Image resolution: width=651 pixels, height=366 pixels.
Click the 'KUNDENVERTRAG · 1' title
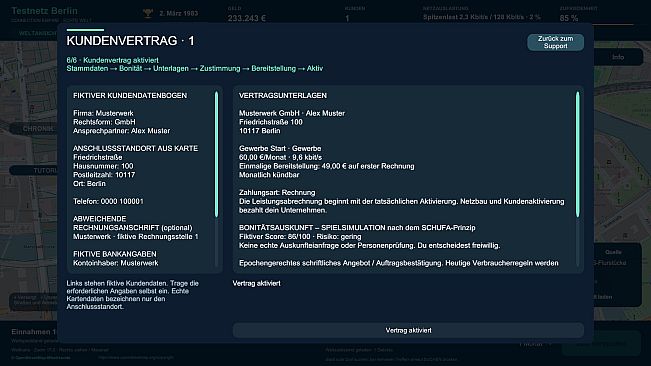point(130,41)
